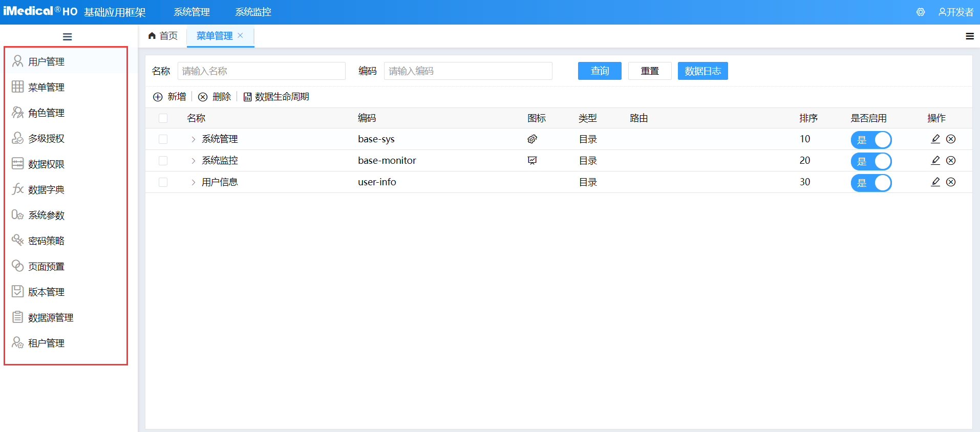Click user-info code cell
The image size is (980, 432).
(x=377, y=182)
